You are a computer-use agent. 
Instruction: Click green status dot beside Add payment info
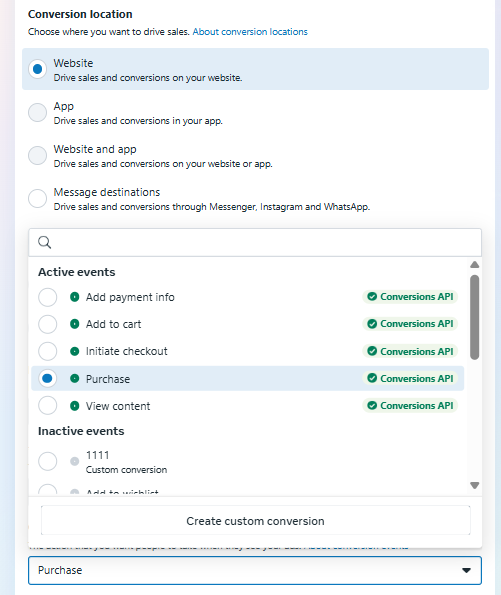[x=75, y=297]
